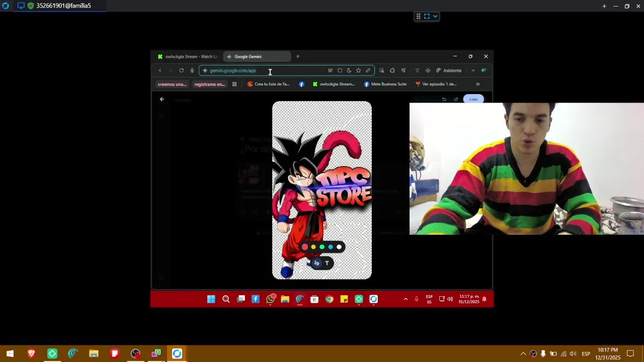Toggle the dark mode moon icon
This screenshot has width=644, height=362.
[x=349, y=70]
